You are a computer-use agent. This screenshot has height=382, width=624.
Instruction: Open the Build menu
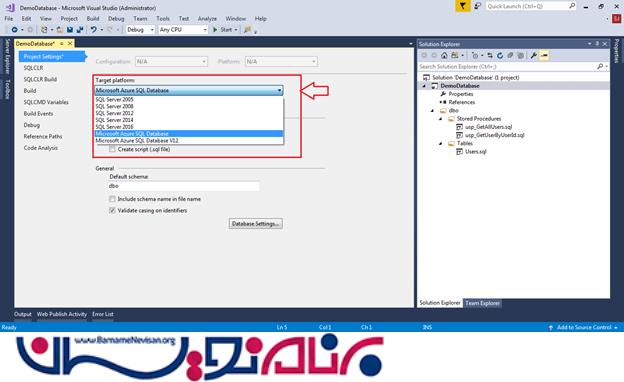93,19
